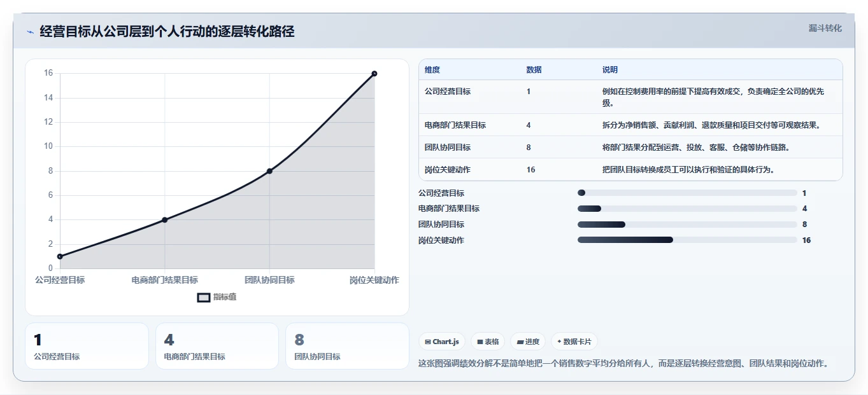Click the y-axis tick value 14
868x395 pixels.
coord(48,98)
